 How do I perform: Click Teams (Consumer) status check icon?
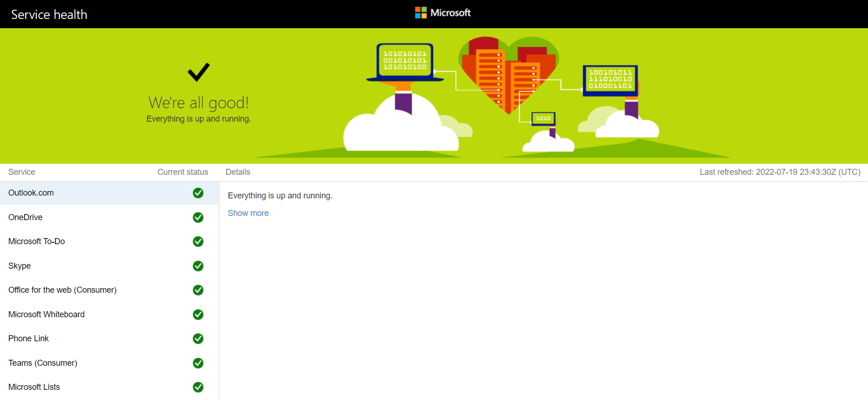pos(198,363)
